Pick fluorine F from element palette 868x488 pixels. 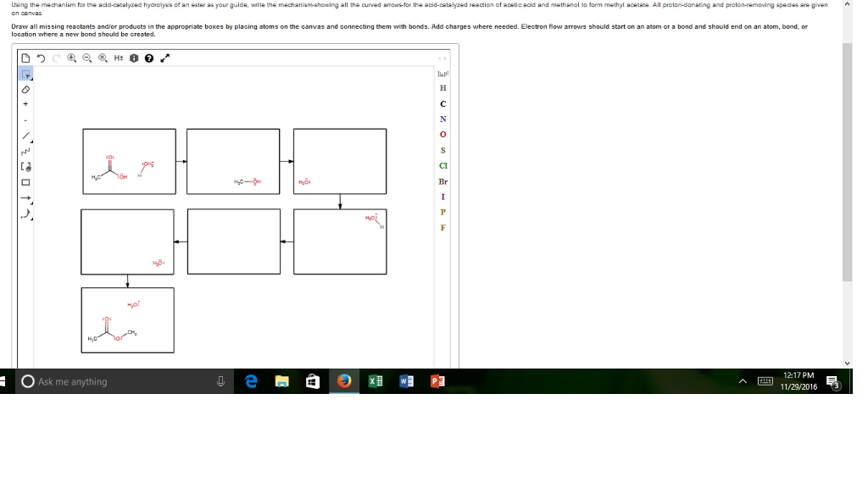point(442,227)
